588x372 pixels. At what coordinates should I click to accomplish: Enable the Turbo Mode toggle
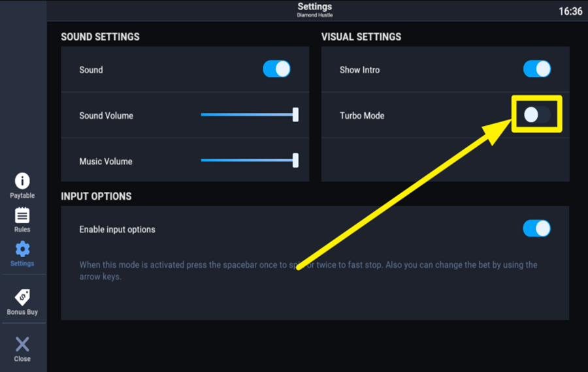[x=536, y=115]
